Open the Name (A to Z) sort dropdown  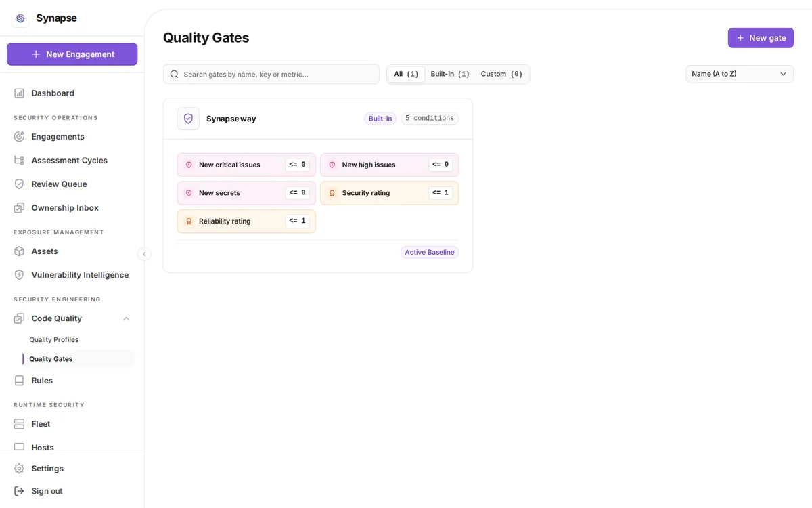(x=740, y=74)
